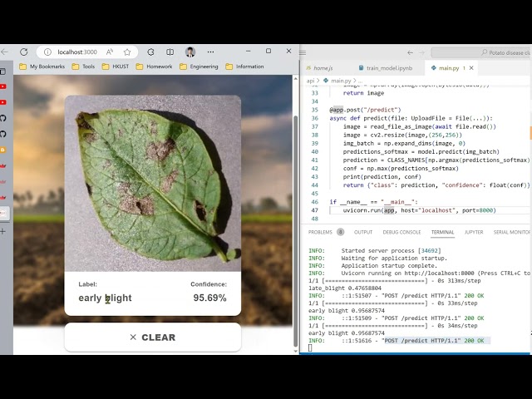Click the page scrollbar down arrow

pyautogui.click(x=296, y=351)
